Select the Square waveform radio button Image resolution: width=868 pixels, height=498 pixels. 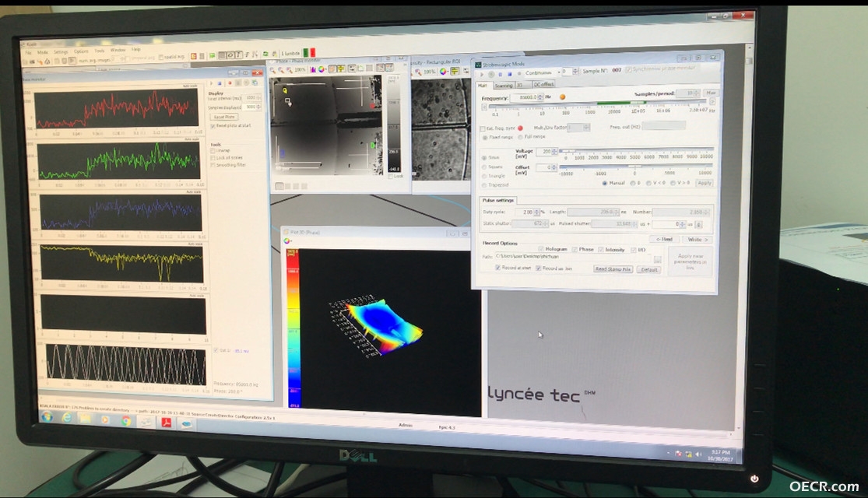484,167
